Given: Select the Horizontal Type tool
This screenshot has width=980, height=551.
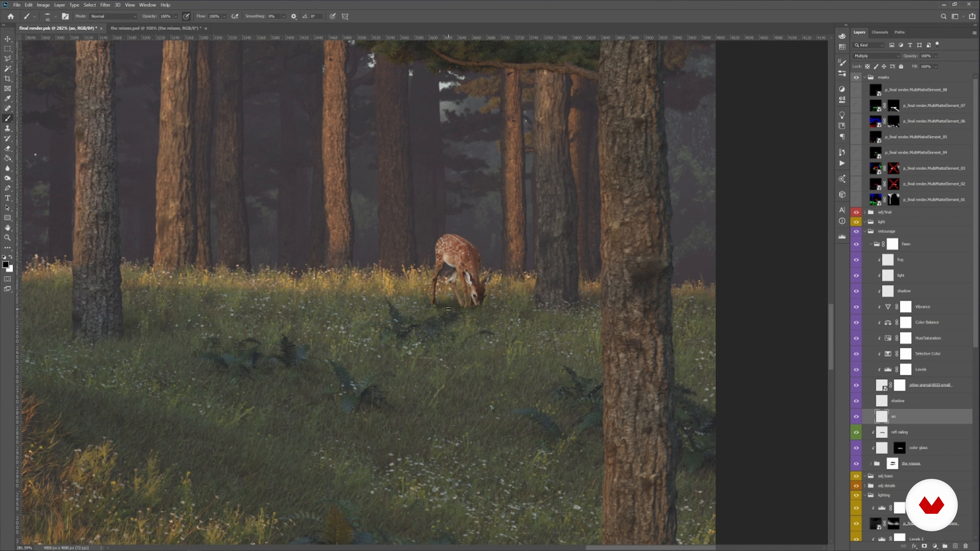Looking at the screenshot, I should (8, 198).
